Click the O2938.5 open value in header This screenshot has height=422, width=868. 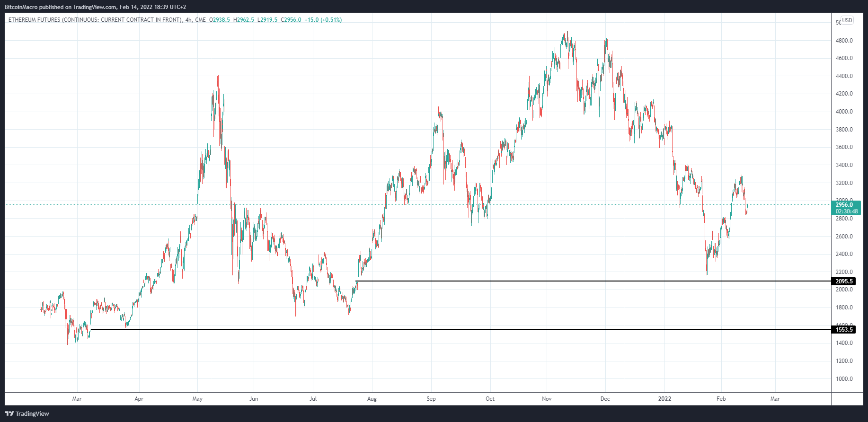(x=220, y=20)
